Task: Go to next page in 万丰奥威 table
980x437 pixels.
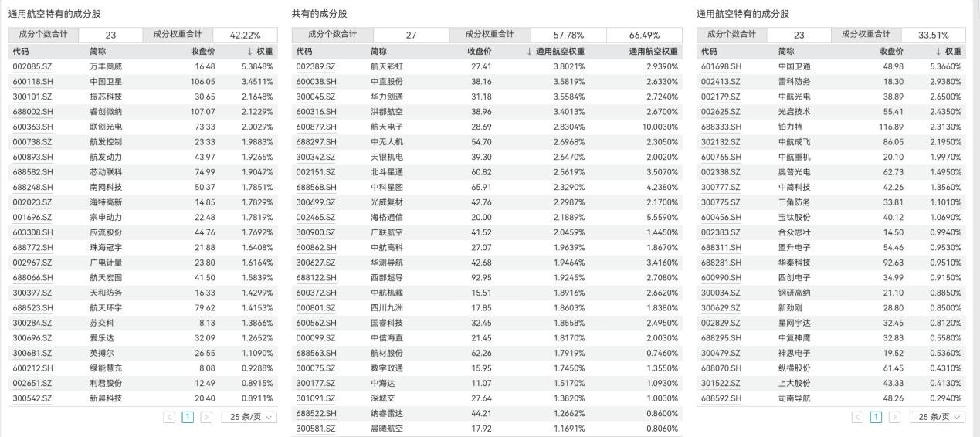Action: (x=206, y=417)
